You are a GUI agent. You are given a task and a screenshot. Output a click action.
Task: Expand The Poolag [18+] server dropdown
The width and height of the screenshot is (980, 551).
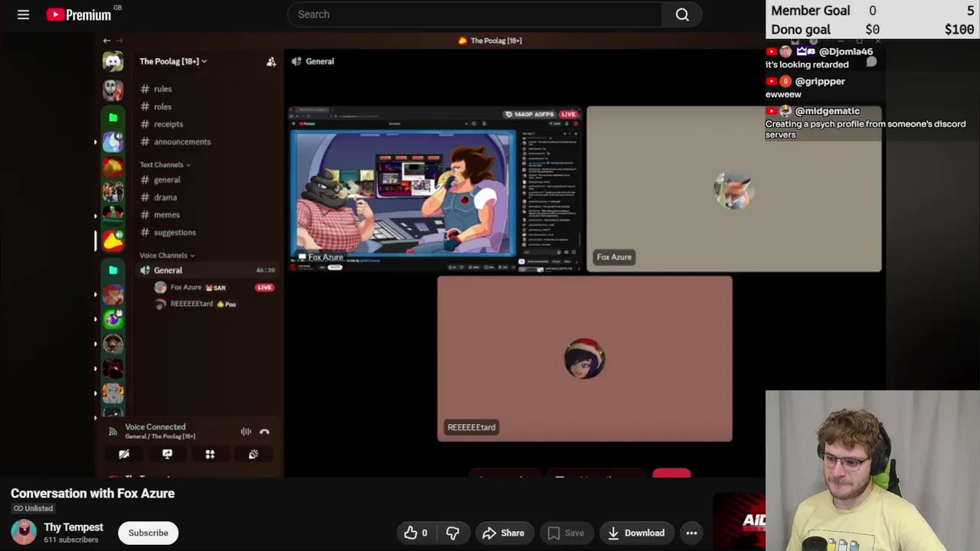pos(173,61)
